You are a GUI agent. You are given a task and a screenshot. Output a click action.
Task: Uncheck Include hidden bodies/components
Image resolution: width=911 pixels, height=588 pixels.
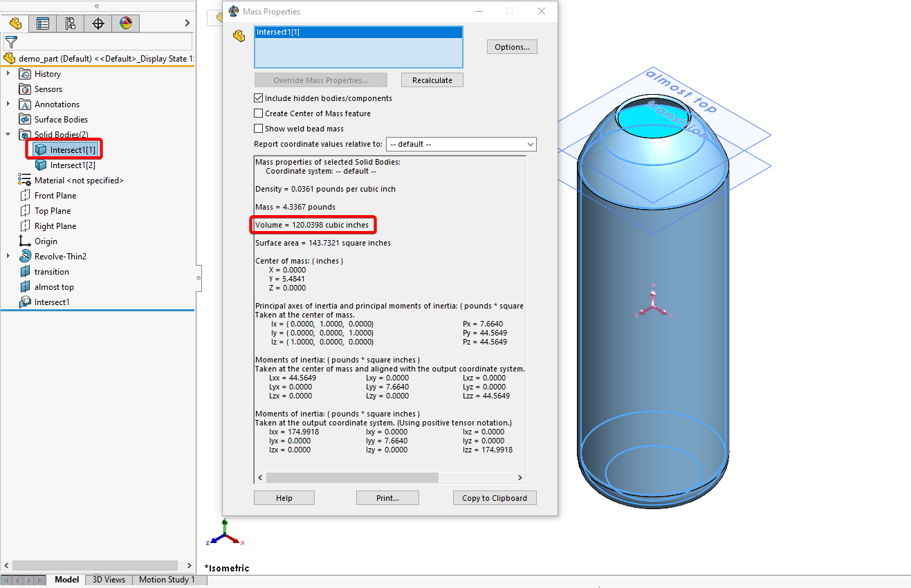tap(259, 98)
